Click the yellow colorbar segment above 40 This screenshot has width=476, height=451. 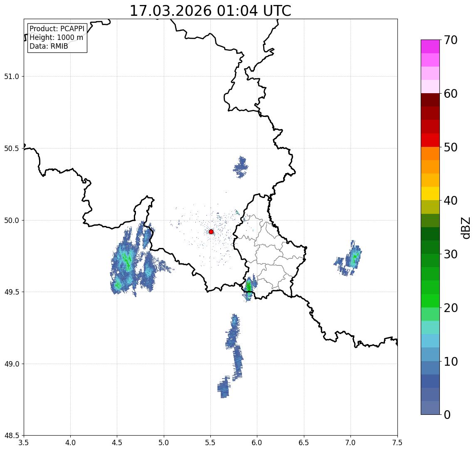[430, 193]
